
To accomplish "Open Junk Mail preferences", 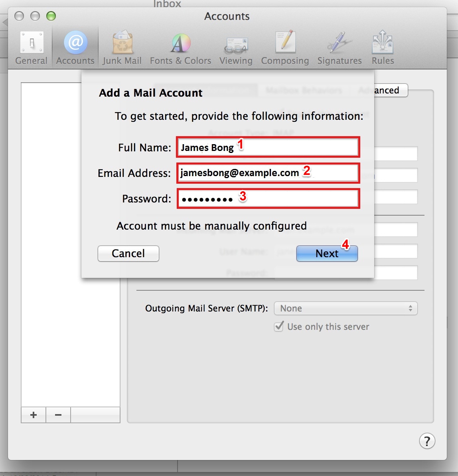I will [x=122, y=48].
